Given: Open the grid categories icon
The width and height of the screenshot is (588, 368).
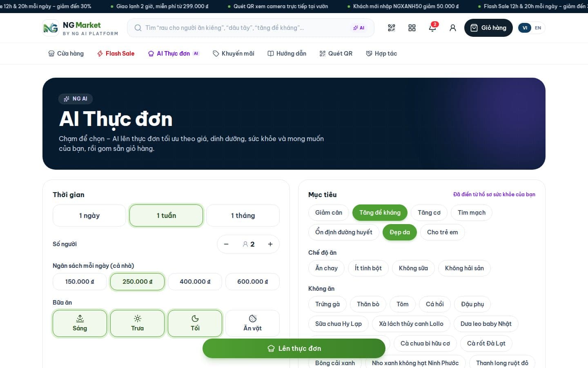Looking at the screenshot, I should [x=412, y=28].
